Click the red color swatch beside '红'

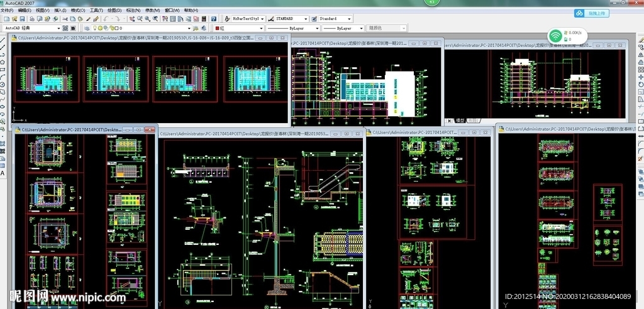pyautogui.click(x=218, y=28)
